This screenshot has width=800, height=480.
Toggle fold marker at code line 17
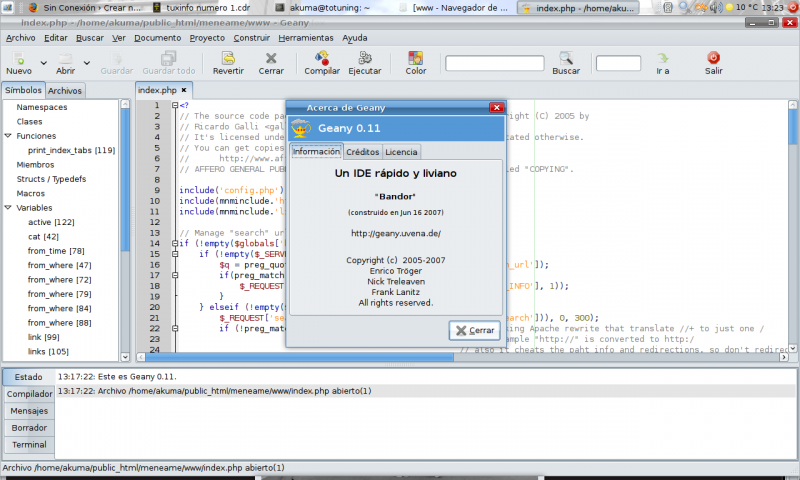click(x=174, y=275)
